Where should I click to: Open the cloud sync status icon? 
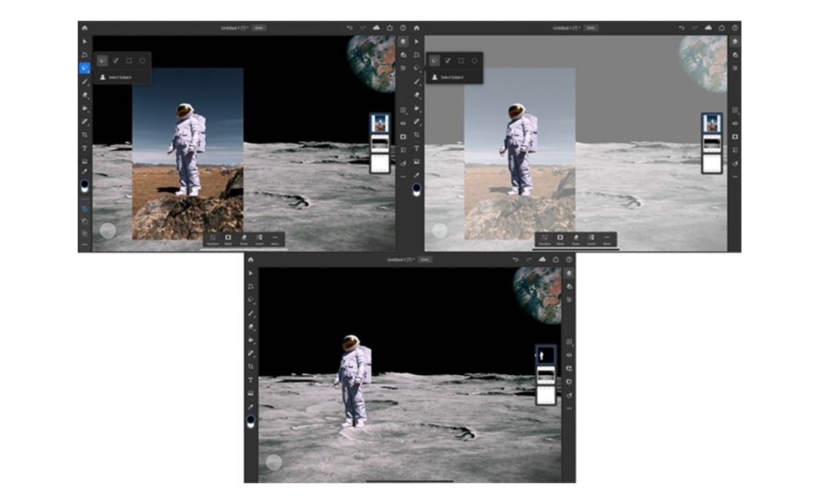pyautogui.click(x=376, y=26)
